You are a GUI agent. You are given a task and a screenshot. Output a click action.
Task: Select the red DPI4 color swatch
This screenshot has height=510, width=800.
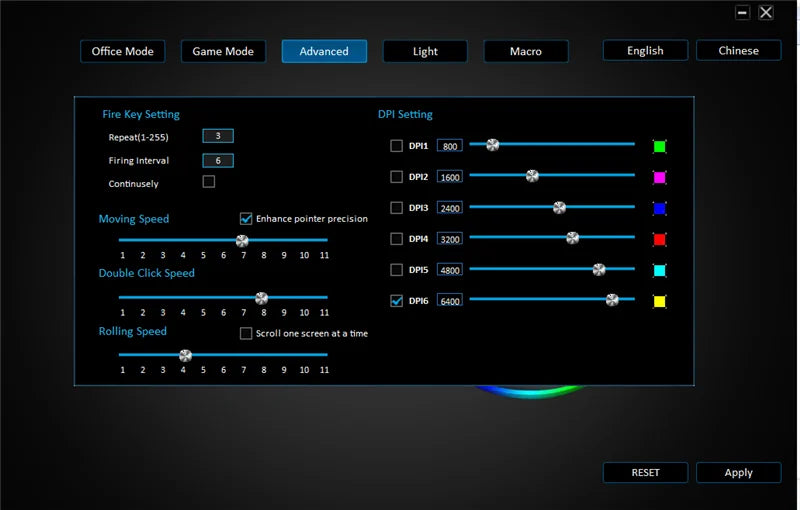click(x=659, y=239)
